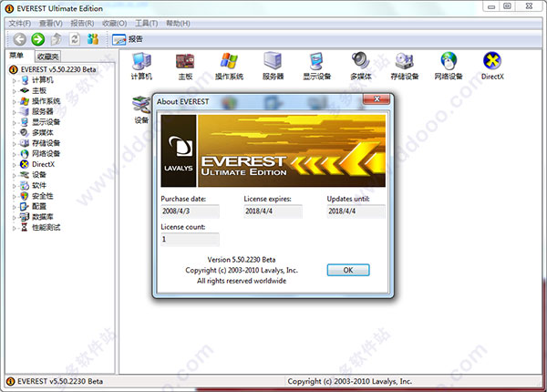Screen dimensions: 547x392
Task: Click the License expires field
Action: pos(273,211)
